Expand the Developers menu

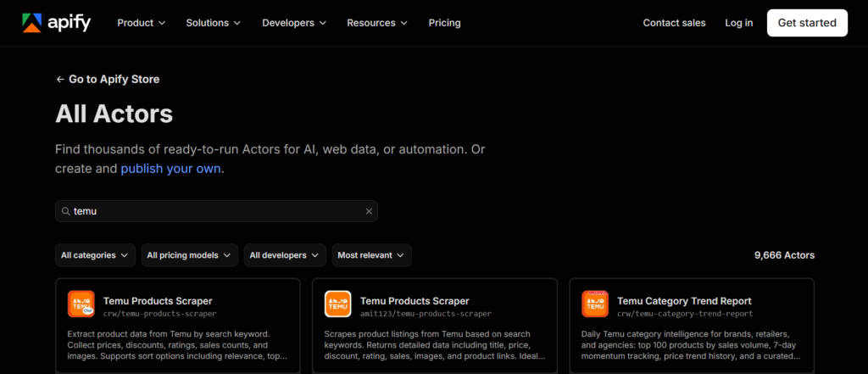coord(294,23)
